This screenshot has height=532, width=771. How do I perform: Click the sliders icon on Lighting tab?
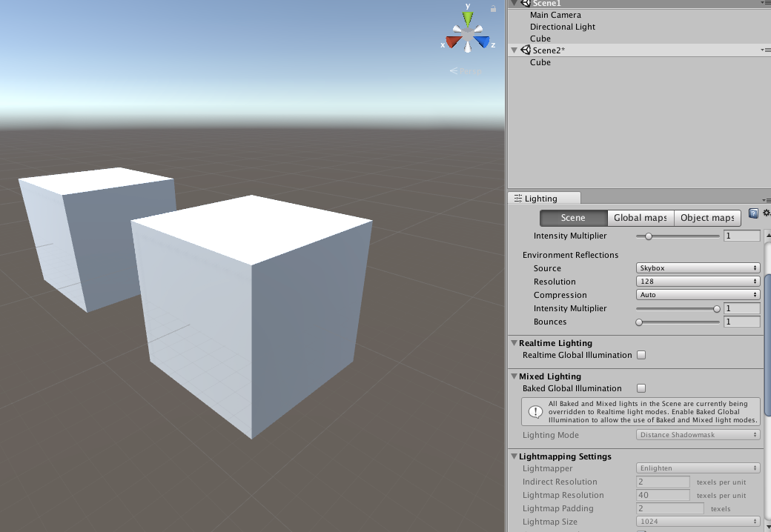(517, 198)
